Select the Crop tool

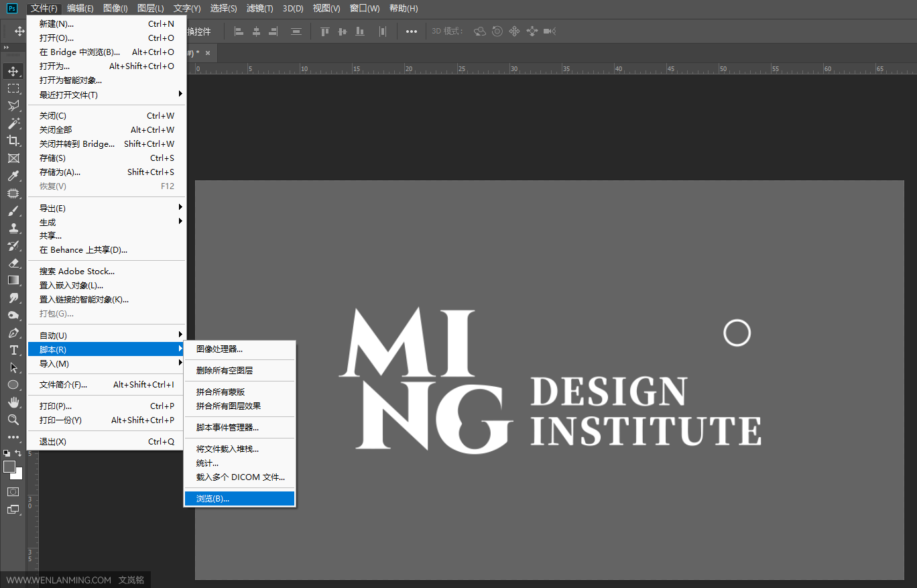tap(13, 141)
